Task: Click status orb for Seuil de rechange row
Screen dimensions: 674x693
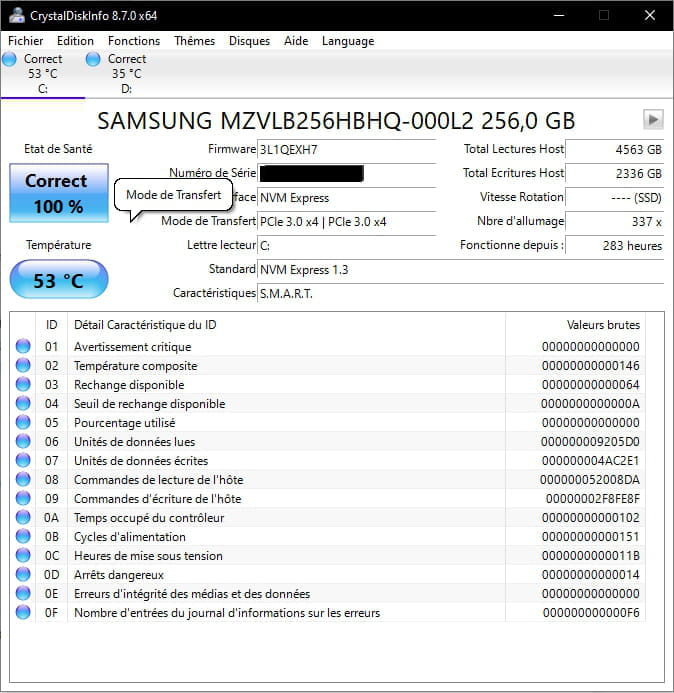Action: click(23, 403)
